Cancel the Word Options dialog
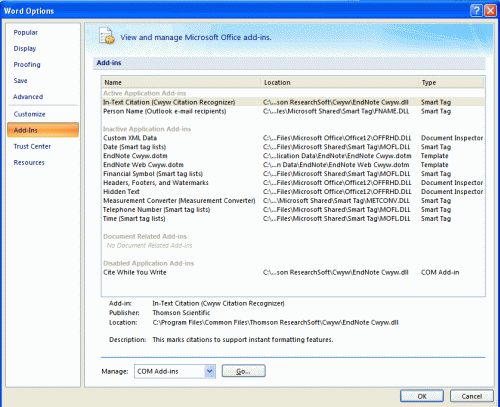 471,396
